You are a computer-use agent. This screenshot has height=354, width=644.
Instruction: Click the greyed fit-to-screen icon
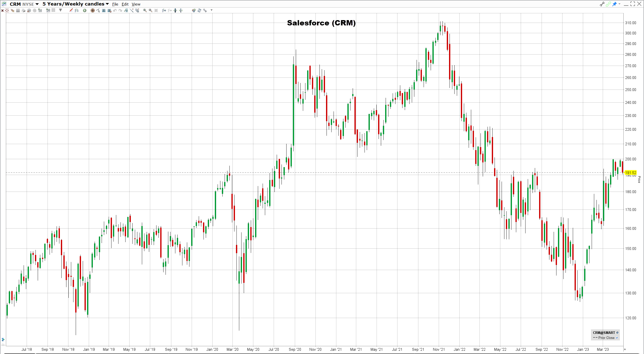156,11
